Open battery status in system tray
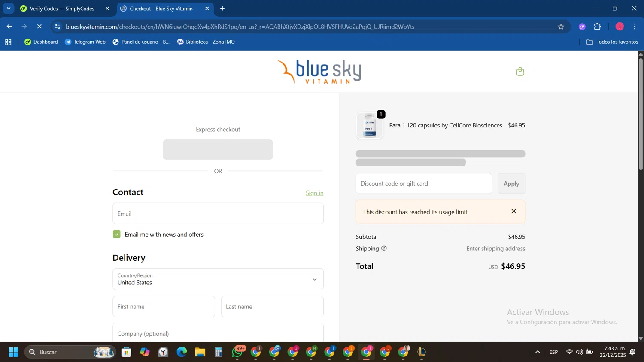 590,352
